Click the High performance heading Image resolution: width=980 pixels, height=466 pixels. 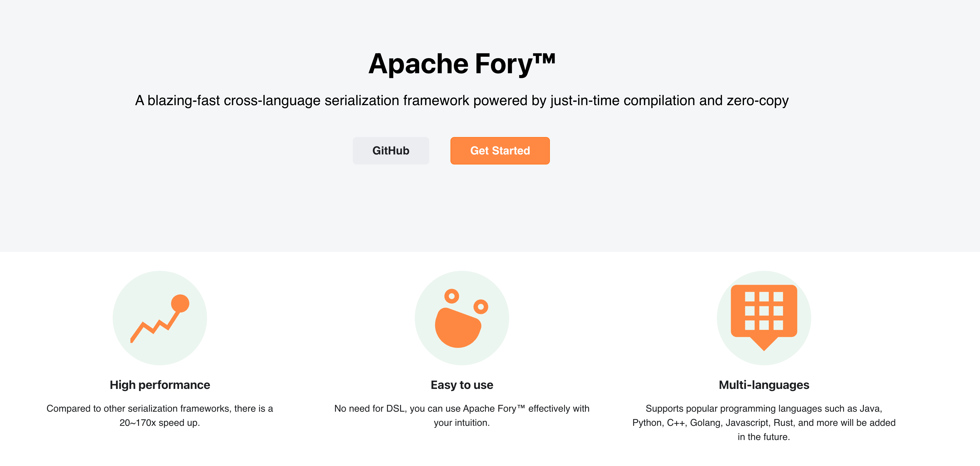(160, 385)
